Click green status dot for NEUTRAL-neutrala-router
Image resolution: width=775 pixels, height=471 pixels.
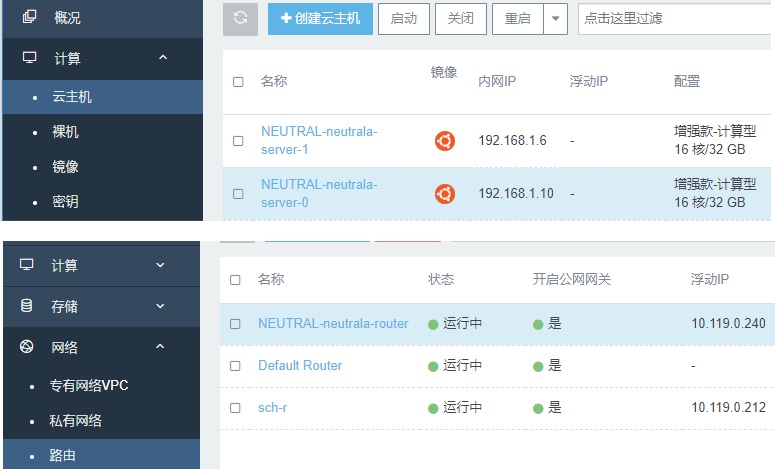click(433, 324)
